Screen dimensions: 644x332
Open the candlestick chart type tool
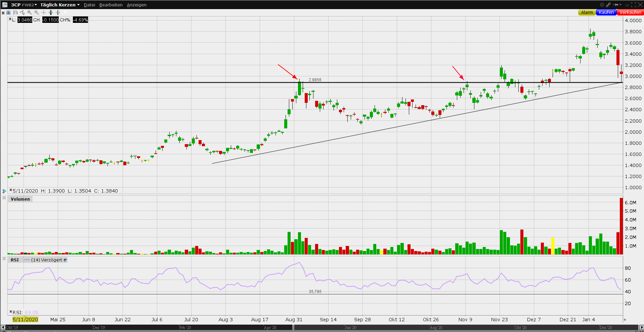point(15,13)
